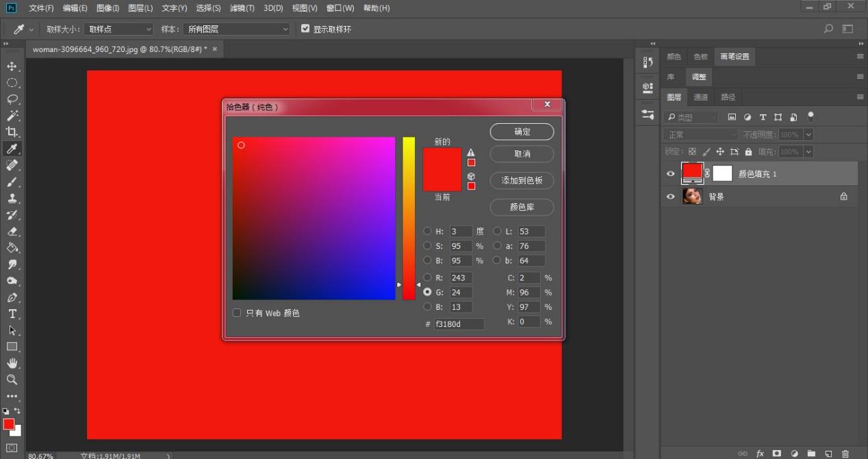
Task: Select the Lasso tool
Action: (12, 99)
